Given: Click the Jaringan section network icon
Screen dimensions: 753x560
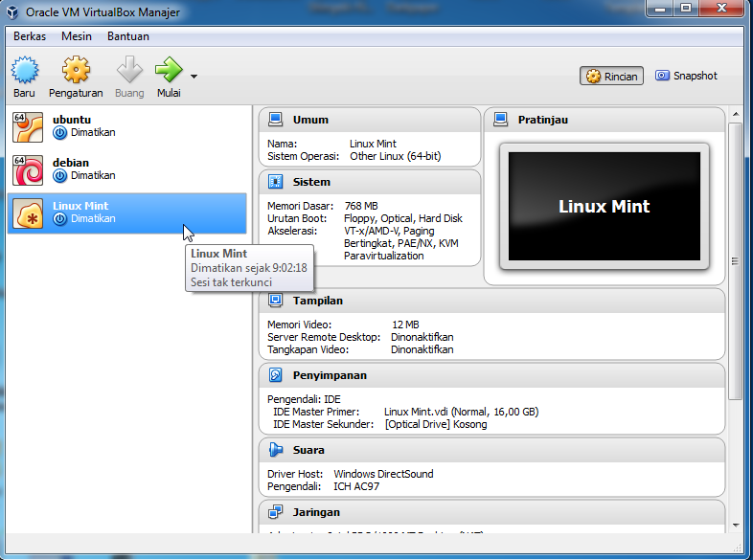Looking at the screenshot, I should pyautogui.click(x=275, y=512).
